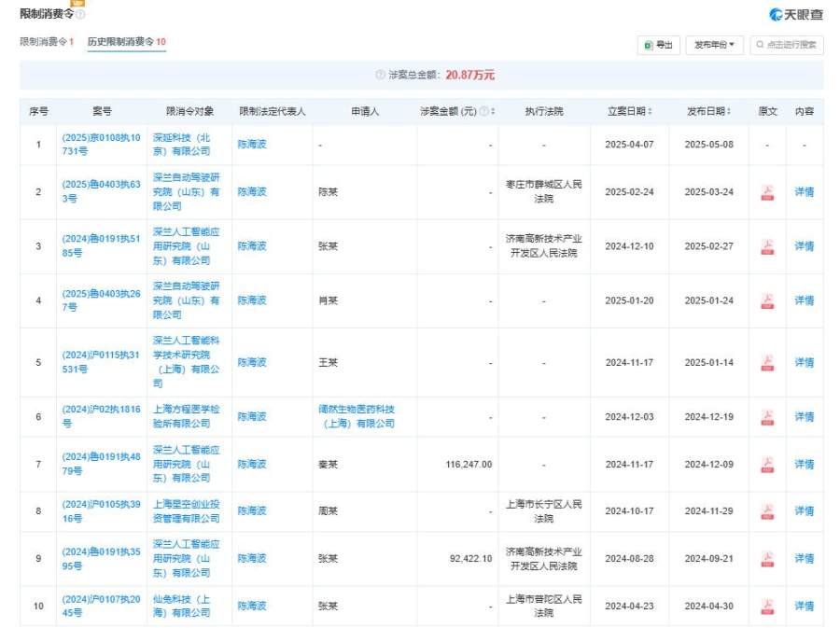Switch to 限制消费令 1 tab
The width and height of the screenshot is (840, 628).
point(48,43)
